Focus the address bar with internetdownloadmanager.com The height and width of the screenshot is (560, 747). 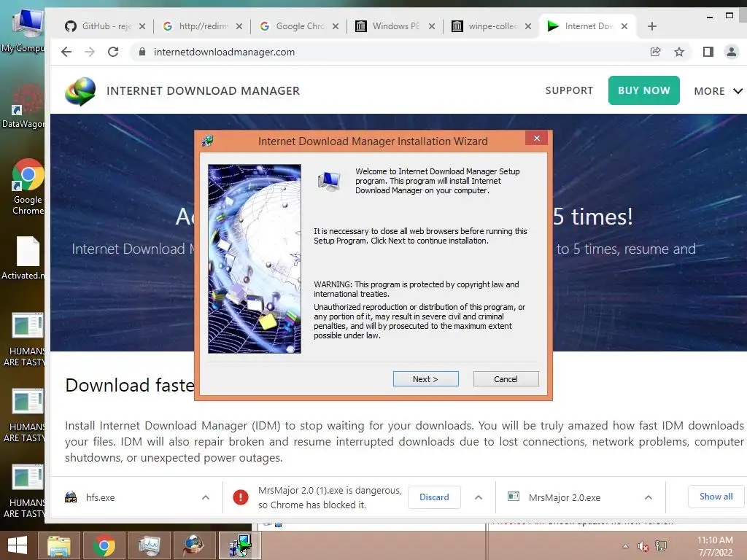(x=391, y=52)
